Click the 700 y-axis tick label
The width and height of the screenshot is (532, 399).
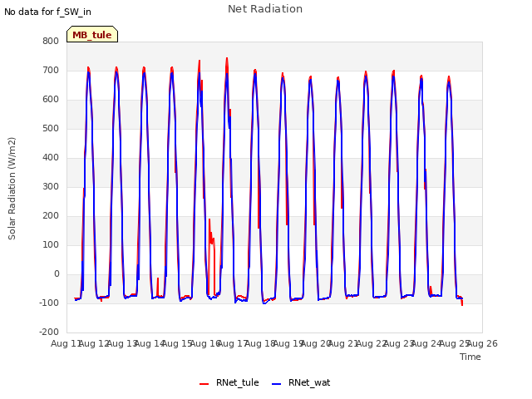coord(51,70)
